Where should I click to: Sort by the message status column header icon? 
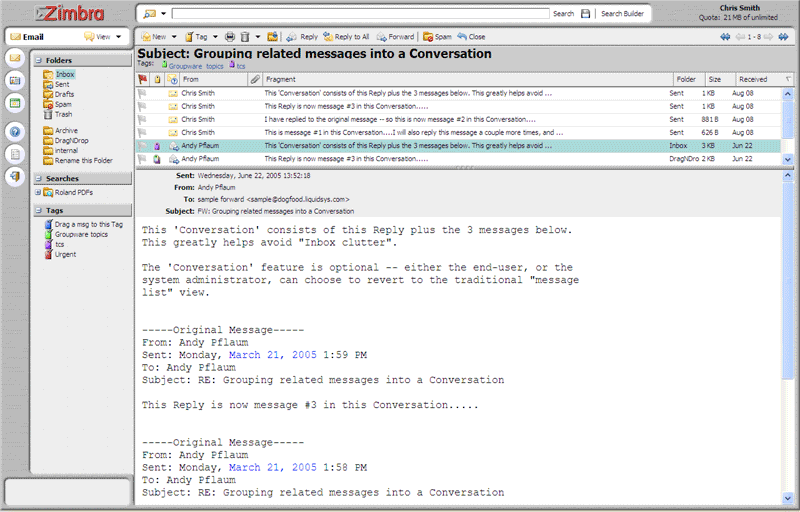coord(173,79)
